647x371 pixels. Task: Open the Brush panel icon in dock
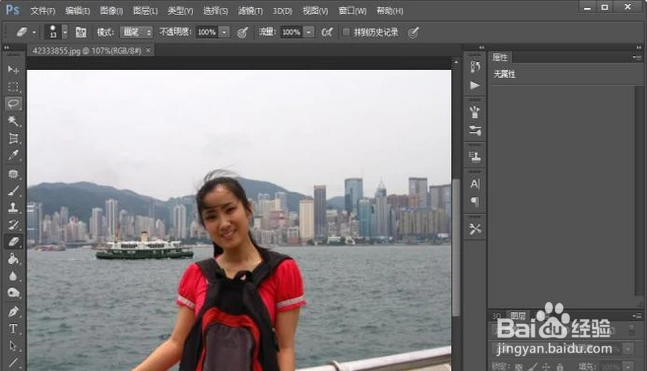pos(475,112)
